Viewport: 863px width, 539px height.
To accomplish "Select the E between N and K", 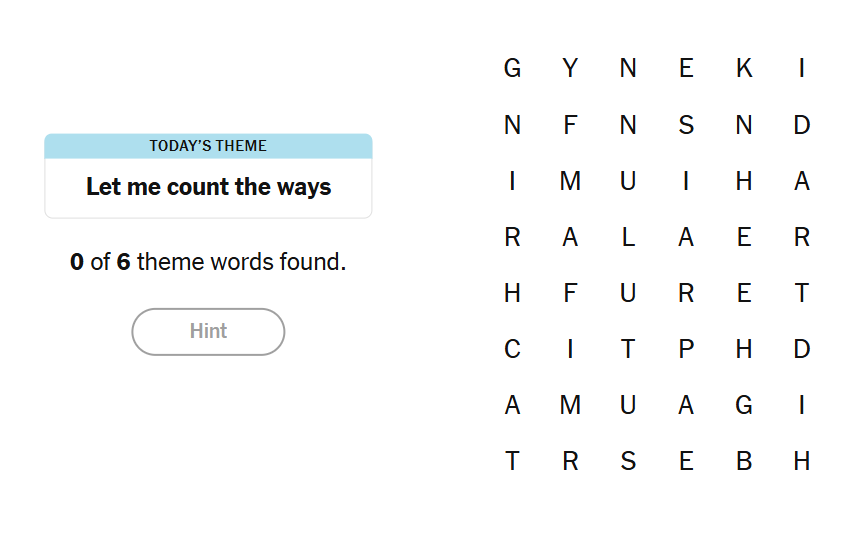I will tap(686, 68).
